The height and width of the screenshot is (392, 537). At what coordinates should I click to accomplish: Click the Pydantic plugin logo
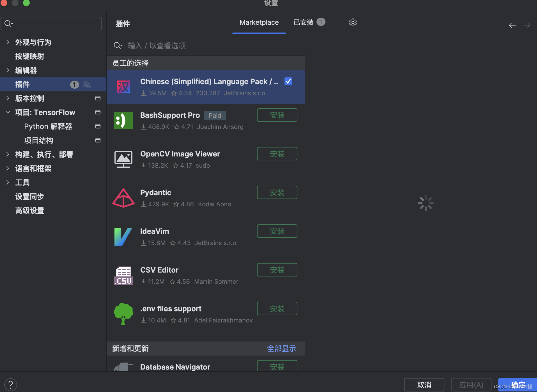pyautogui.click(x=123, y=198)
